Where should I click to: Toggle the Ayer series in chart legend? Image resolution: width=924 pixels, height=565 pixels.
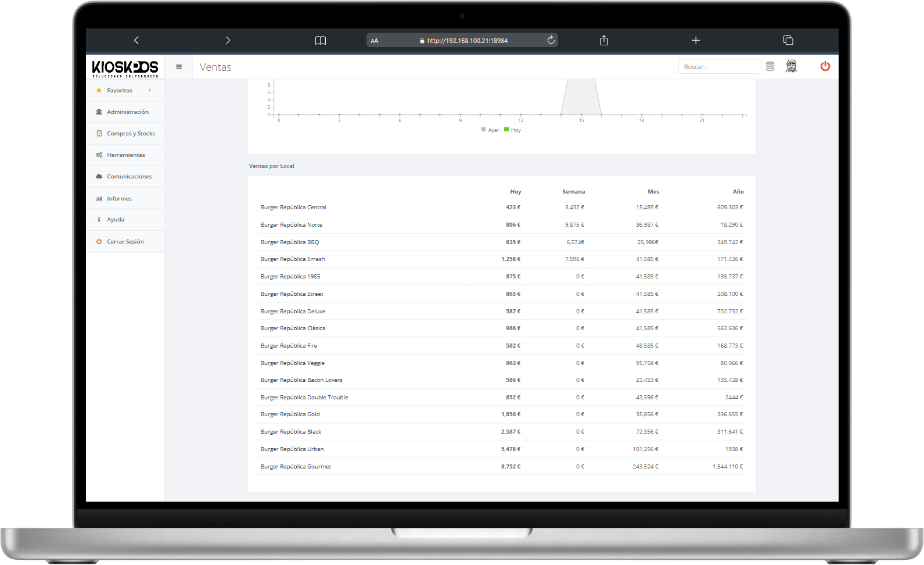coord(490,130)
